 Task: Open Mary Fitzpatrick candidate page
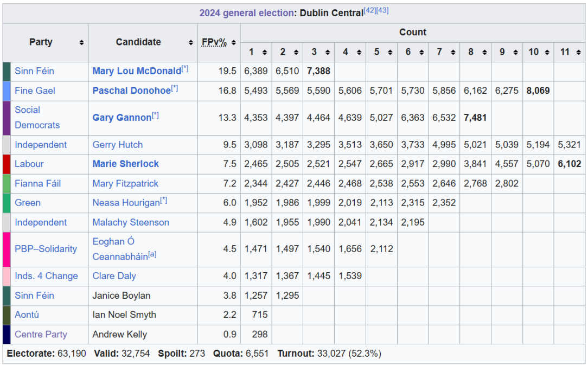pyautogui.click(x=125, y=183)
